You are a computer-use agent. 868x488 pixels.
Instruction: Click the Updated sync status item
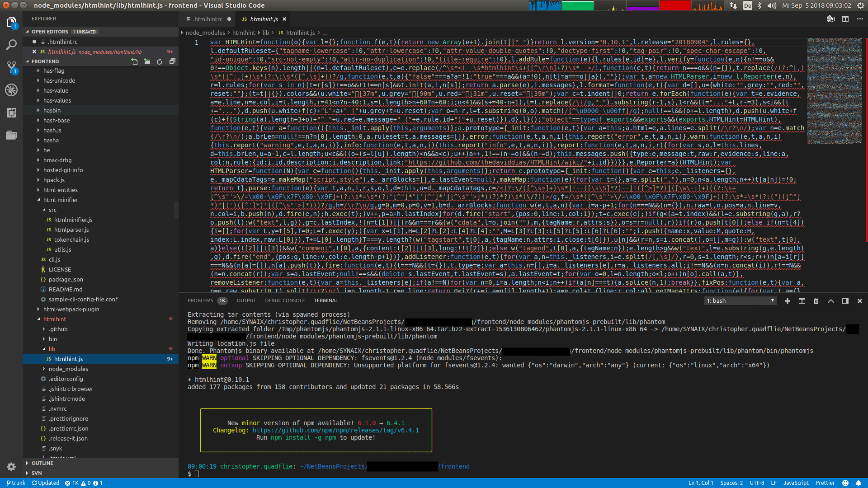[46, 483]
